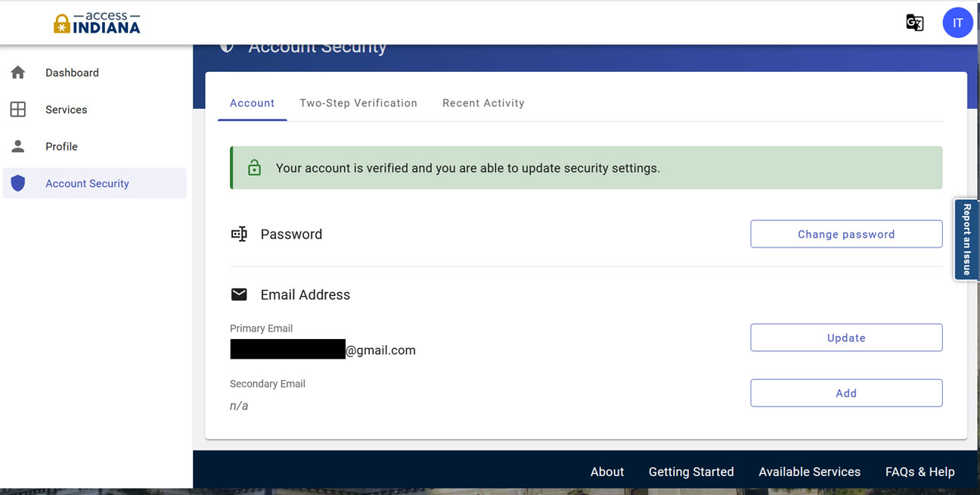Screen dimensions: 980x495
Task: Open the Recent Activity tab
Action: (483, 103)
